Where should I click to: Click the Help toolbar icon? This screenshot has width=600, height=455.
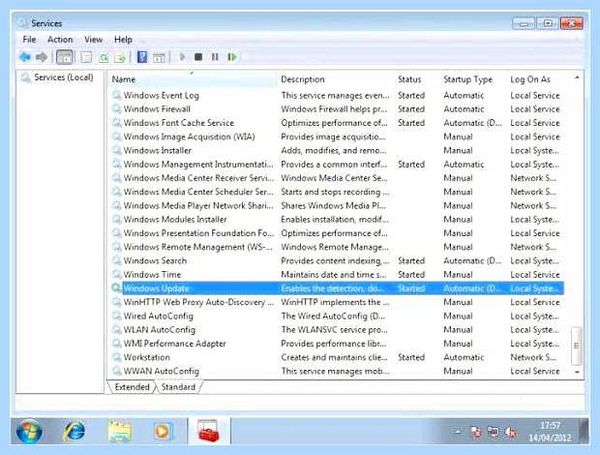point(142,57)
